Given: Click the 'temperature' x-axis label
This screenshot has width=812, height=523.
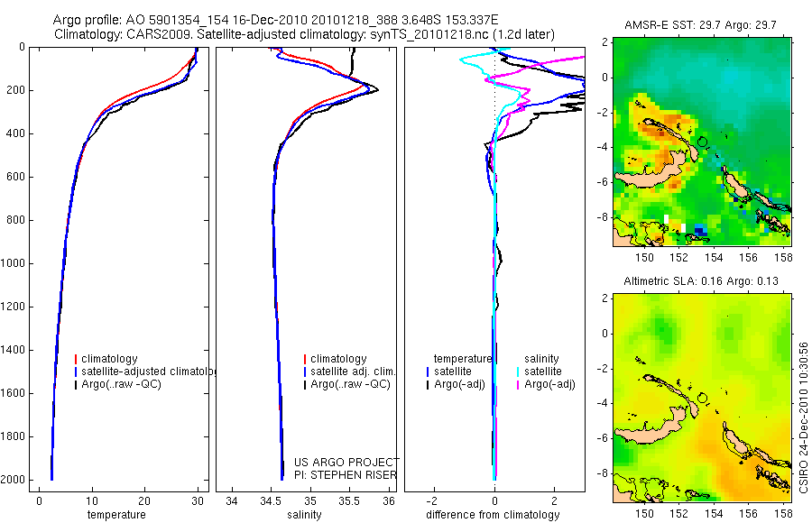Looking at the screenshot, I should (116, 515).
